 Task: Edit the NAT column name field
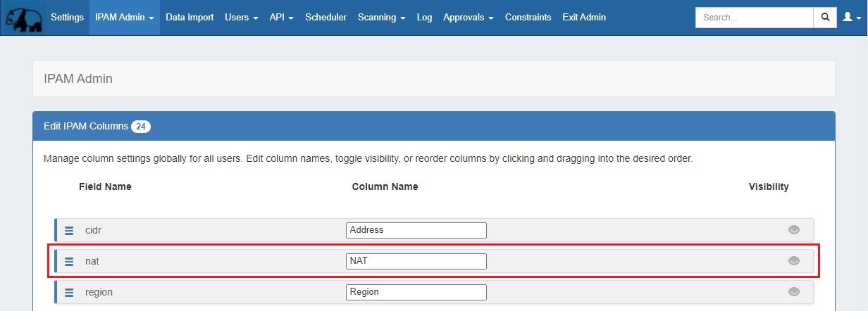[x=416, y=261]
